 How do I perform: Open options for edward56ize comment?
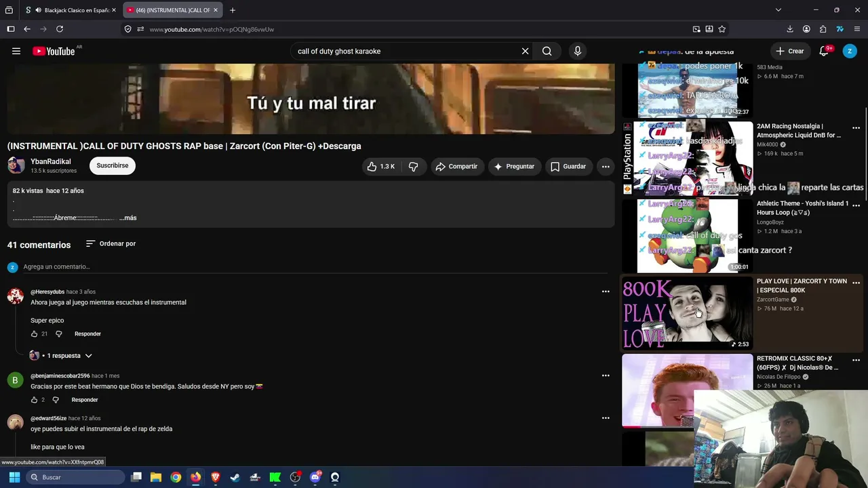(x=606, y=418)
